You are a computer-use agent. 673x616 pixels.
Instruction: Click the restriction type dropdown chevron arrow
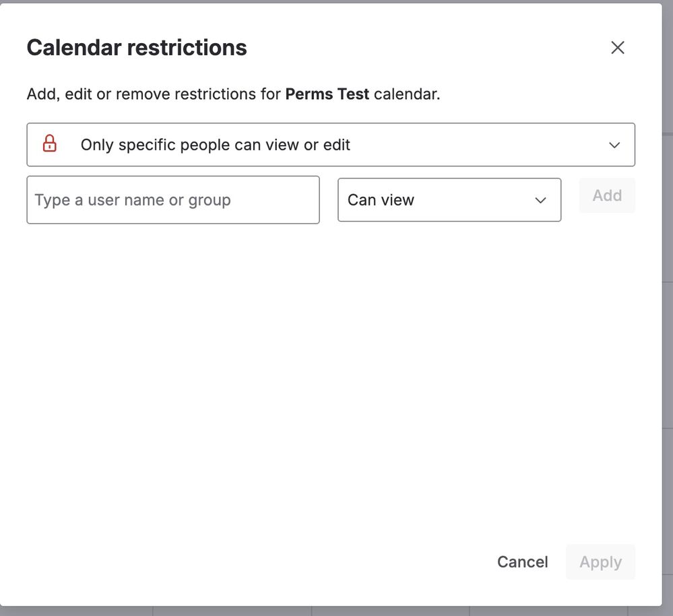point(614,145)
